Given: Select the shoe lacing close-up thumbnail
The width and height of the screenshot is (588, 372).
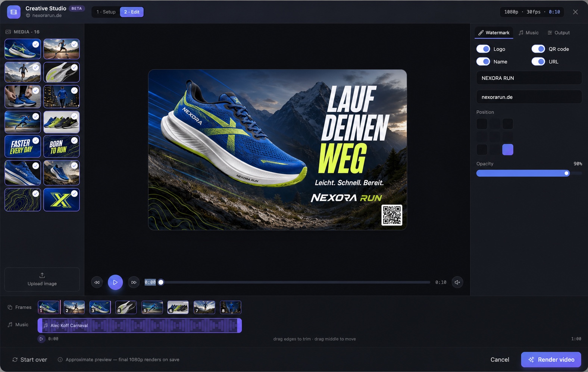Looking at the screenshot, I should pos(23,97).
